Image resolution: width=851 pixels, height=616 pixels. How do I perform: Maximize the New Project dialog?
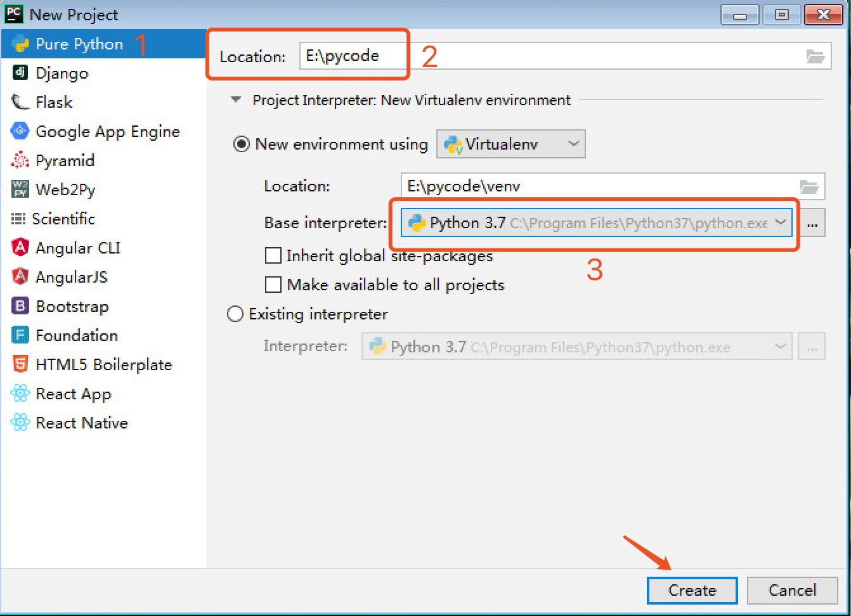coord(782,14)
